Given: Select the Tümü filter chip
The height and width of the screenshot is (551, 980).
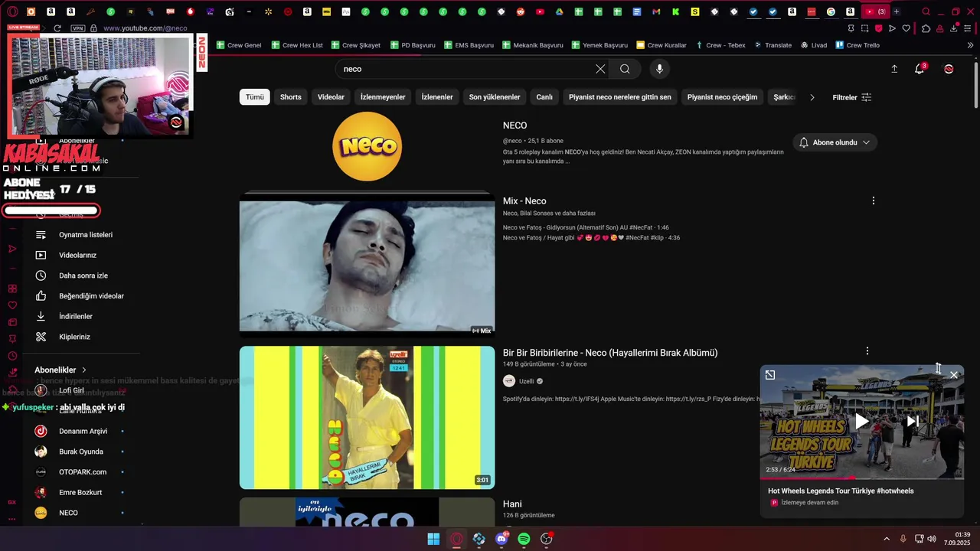Looking at the screenshot, I should (x=255, y=97).
